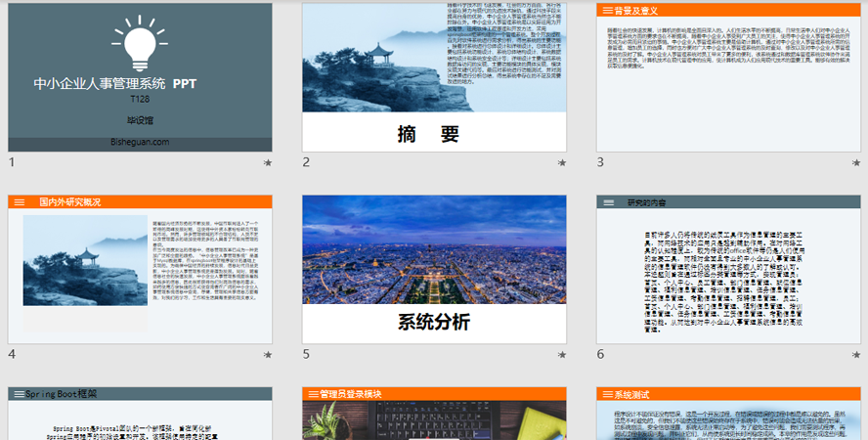Viewport: 868px width, 440px height.
Task: Click the animation star icon under slide 4
Action: (x=267, y=355)
